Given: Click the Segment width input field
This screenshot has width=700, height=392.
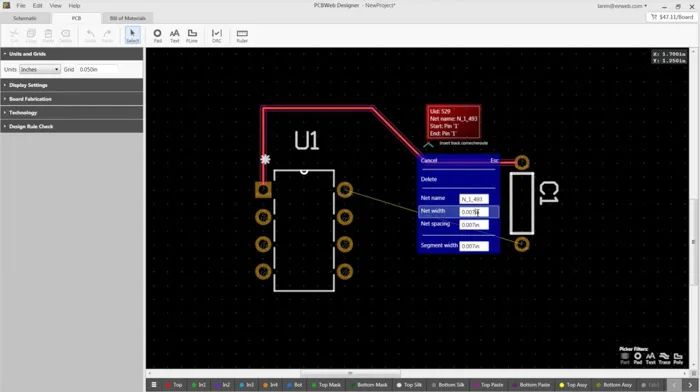Looking at the screenshot, I should coord(474,246).
